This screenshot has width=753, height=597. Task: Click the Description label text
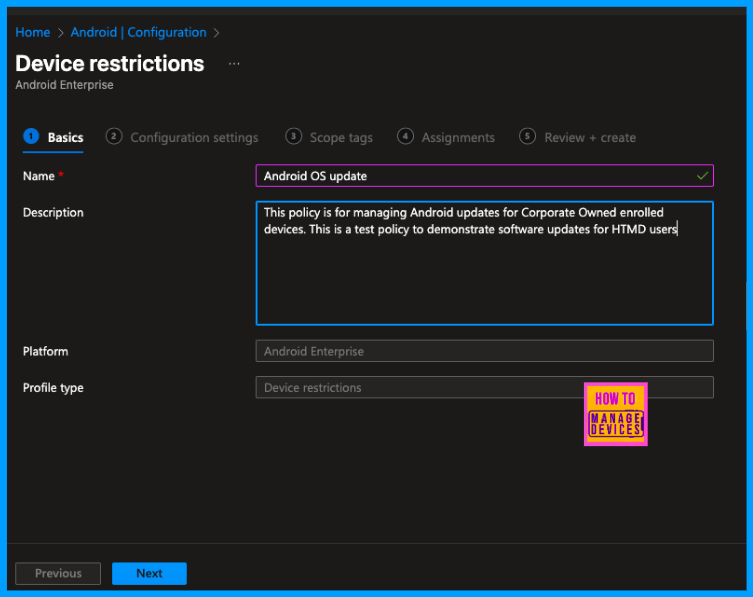(x=53, y=213)
